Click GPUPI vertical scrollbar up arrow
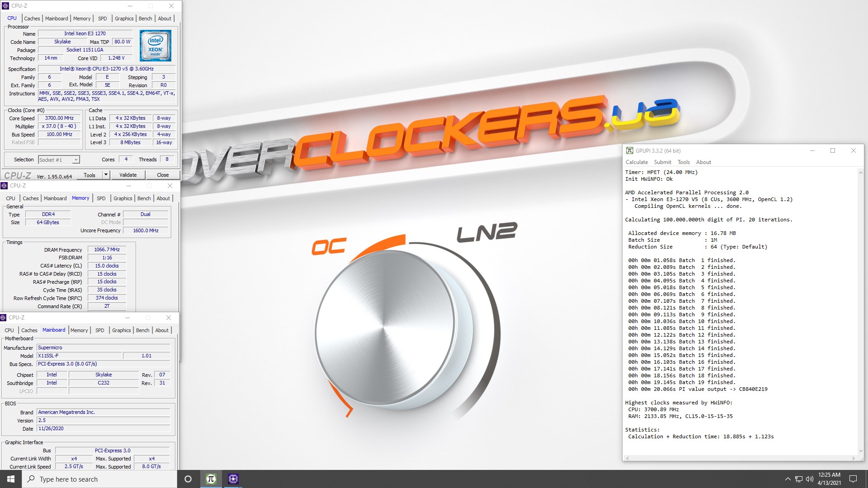 coord(860,172)
